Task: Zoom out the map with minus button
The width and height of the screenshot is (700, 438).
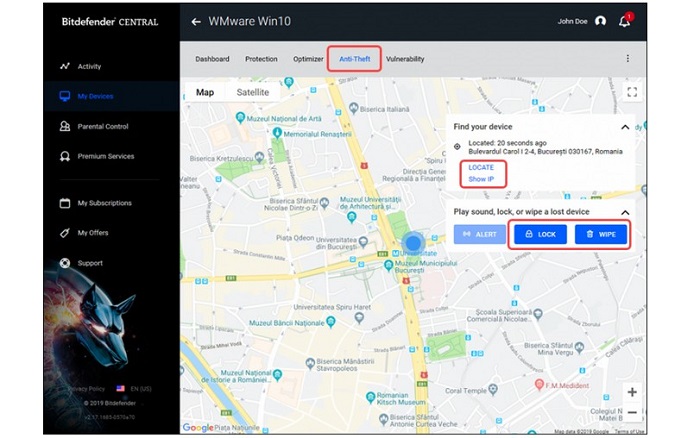Action: pyautogui.click(x=632, y=413)
